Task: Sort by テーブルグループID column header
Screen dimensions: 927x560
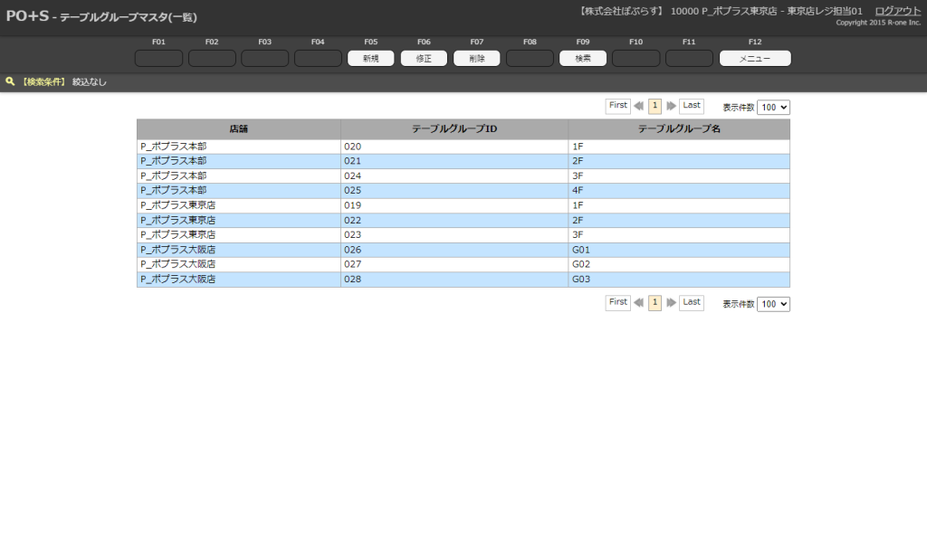Action: (454, 129)
